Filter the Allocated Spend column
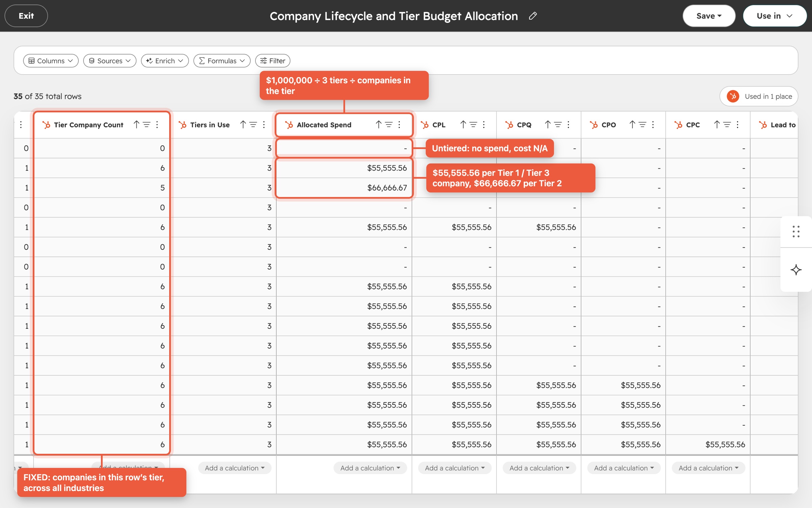Viewport: 812px width, 508px height. pyautogui.click(x=389, y=125)
